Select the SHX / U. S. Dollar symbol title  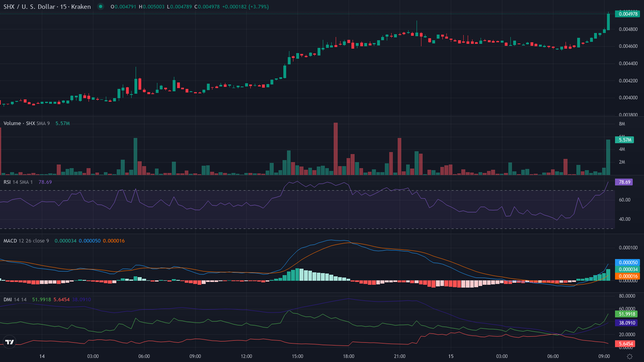coord(47,6)
